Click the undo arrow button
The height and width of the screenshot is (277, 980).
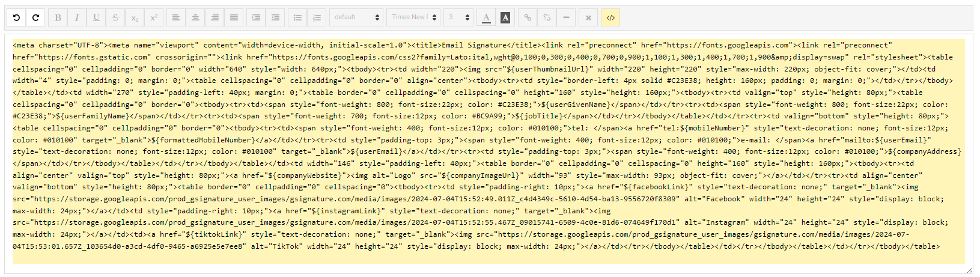[16, 17]
